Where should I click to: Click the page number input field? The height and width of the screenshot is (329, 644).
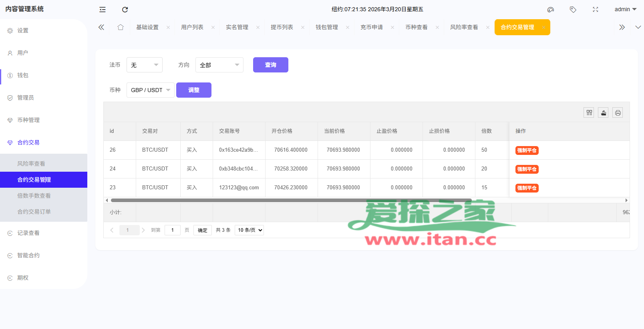tap(173, 230)
